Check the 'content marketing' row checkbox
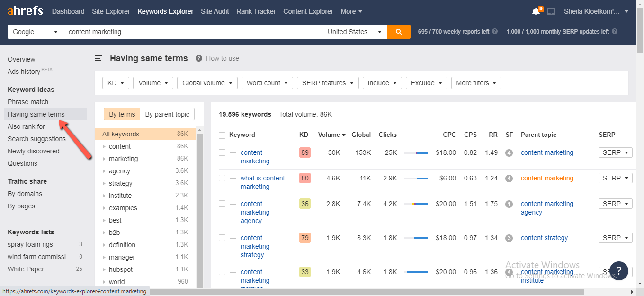The height and width of the screenshot is (296, 644). coord(222,152)
